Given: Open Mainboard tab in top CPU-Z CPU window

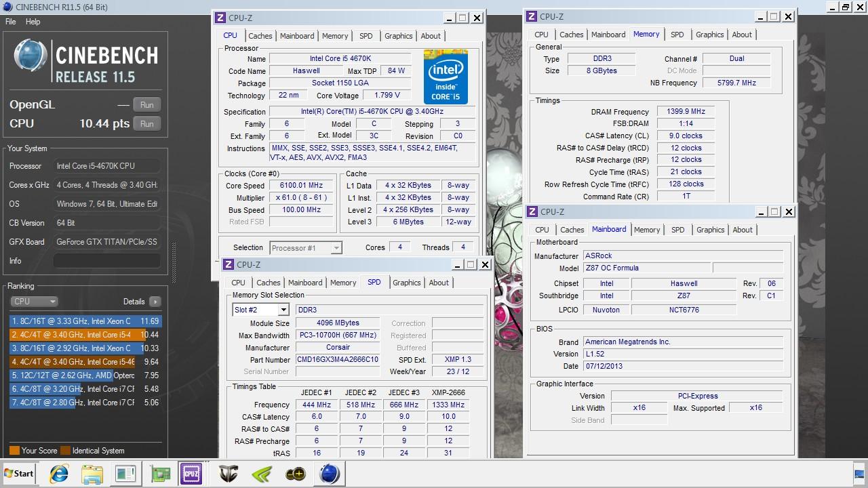Looking at the screenshot, I should coord(297,36).
